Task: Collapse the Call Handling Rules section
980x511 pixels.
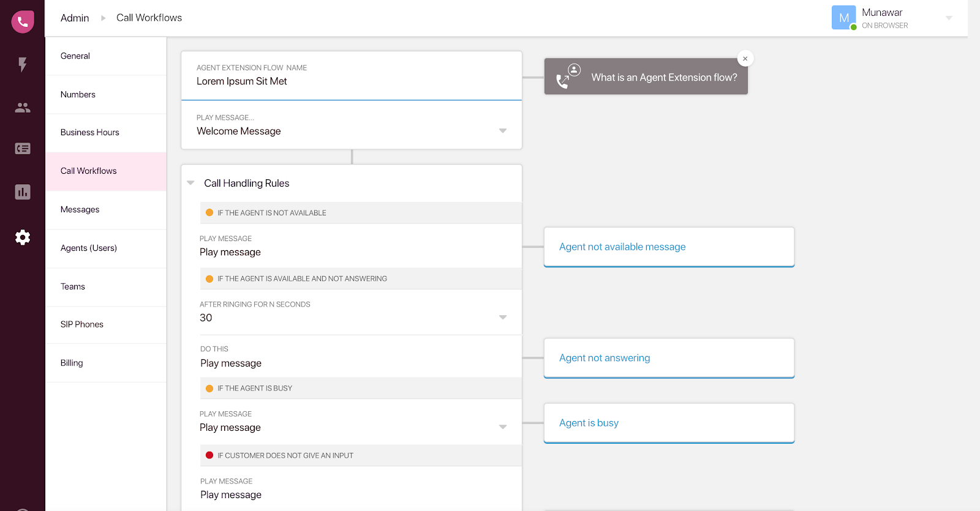Action: click(191, 183)
